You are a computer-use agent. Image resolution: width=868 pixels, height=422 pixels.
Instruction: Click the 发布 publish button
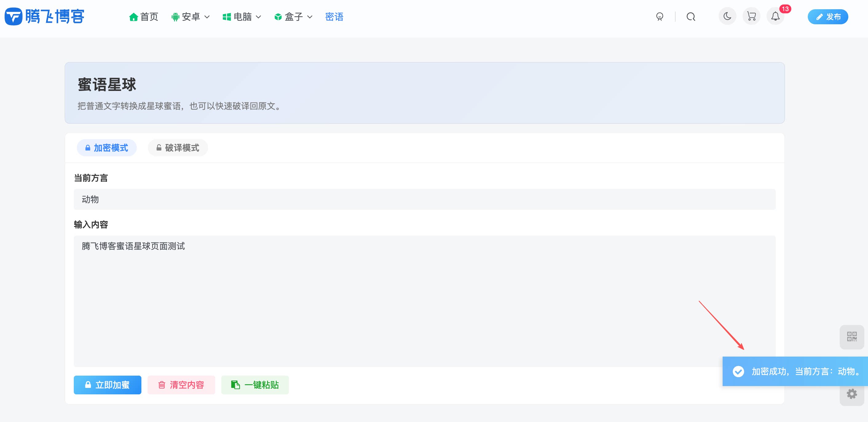pyautogui.click(x=828, y=16)
